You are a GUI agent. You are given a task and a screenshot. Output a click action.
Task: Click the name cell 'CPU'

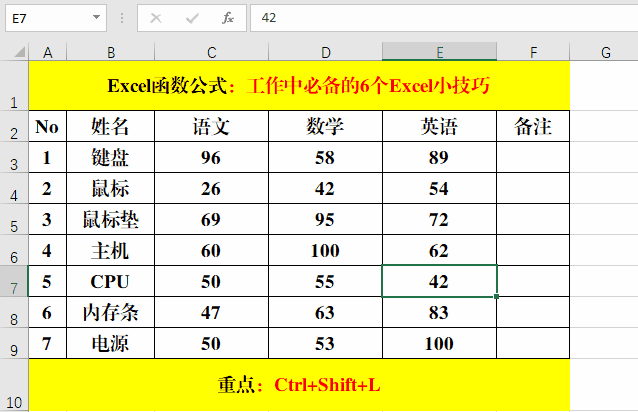pyautogui.click(x=111, y=281)
